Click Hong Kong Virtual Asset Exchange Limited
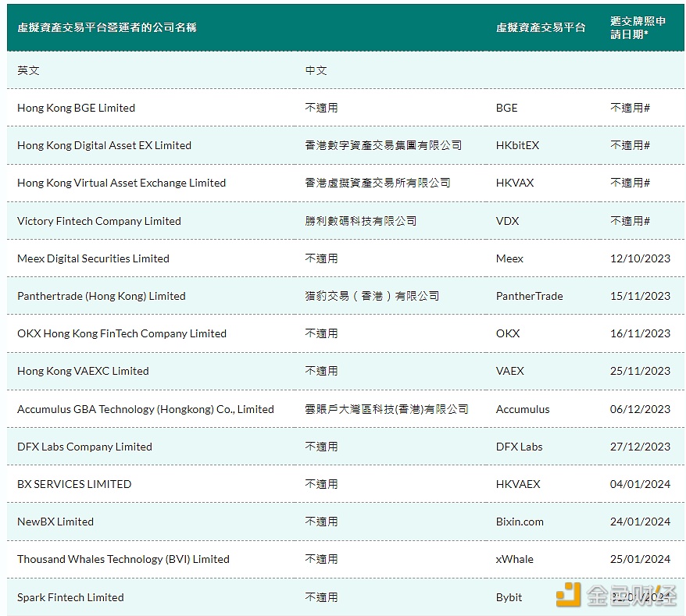This screenshot has height=616, width=686. pyautogui.click(x=121, y=183)
